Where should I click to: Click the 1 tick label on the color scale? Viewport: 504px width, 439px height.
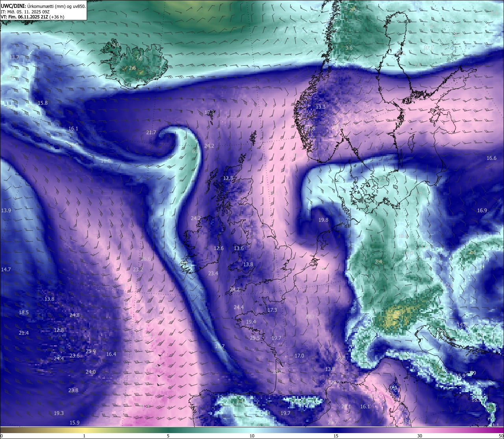point(84,436)
